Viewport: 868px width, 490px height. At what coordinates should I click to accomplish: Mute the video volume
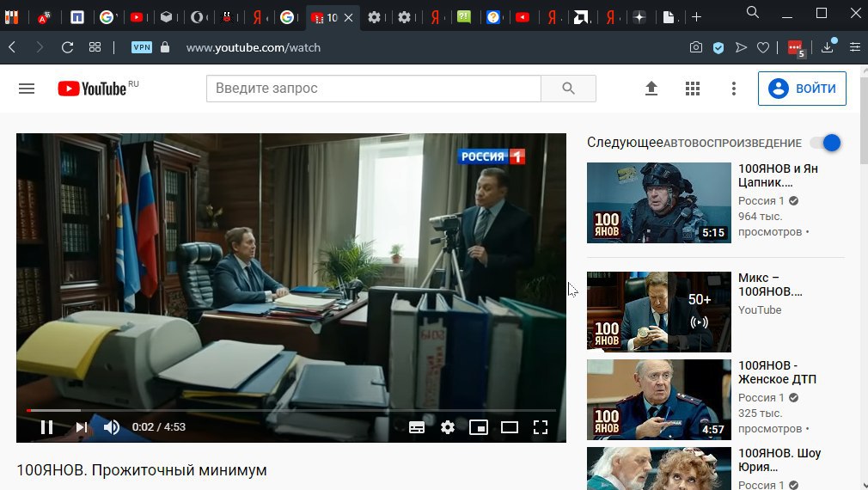(x=111, y=427)
